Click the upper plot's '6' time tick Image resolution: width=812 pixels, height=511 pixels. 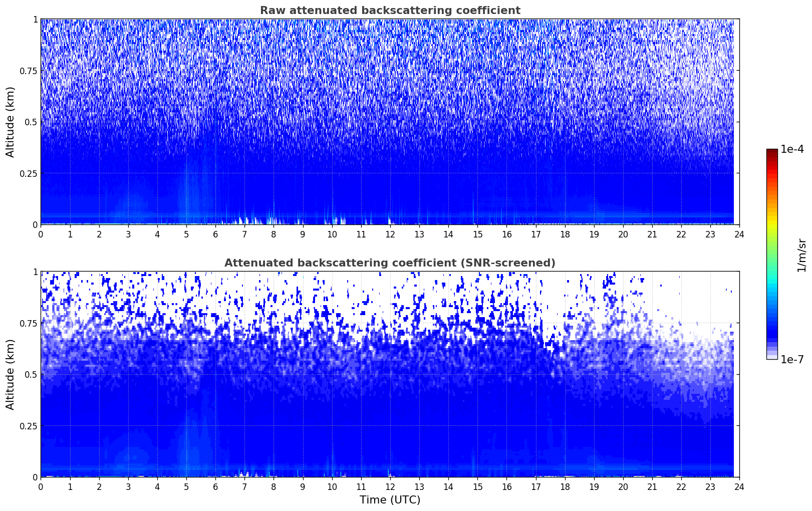coord(215,234)
